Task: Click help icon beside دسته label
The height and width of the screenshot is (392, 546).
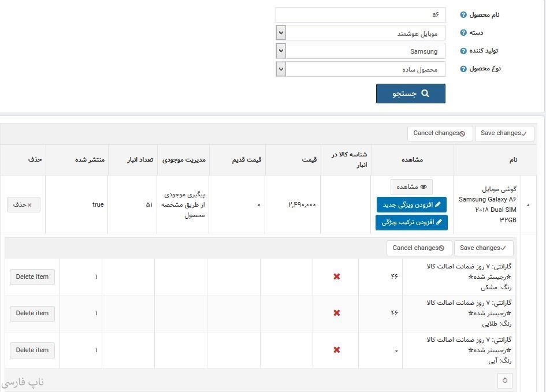Action: coord(463,33)
